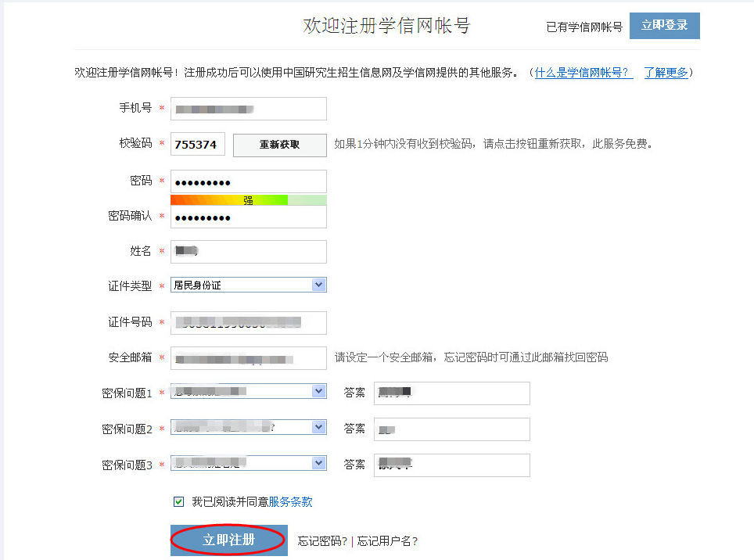Click the 密码 password field
Screen dimensions: 754x560
tap(248, 181)
